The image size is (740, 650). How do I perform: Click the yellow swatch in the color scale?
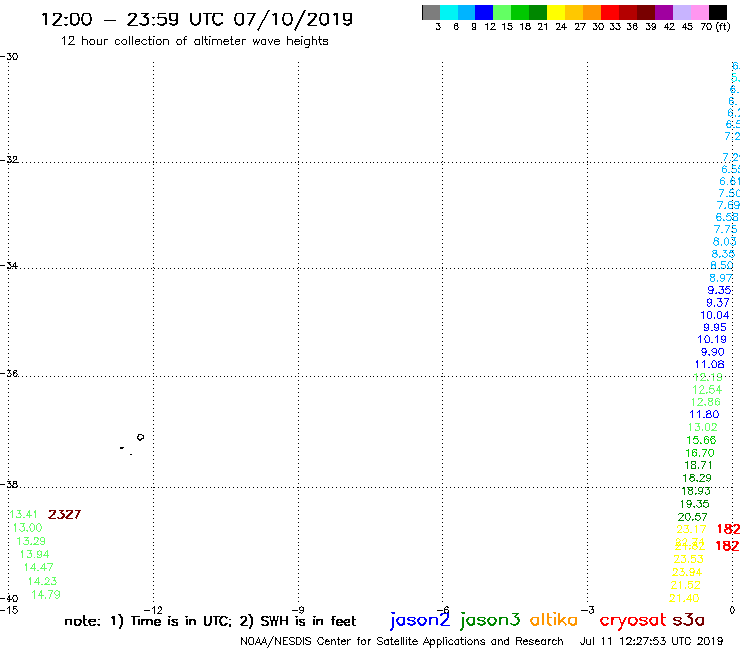[x=556, y=12]
